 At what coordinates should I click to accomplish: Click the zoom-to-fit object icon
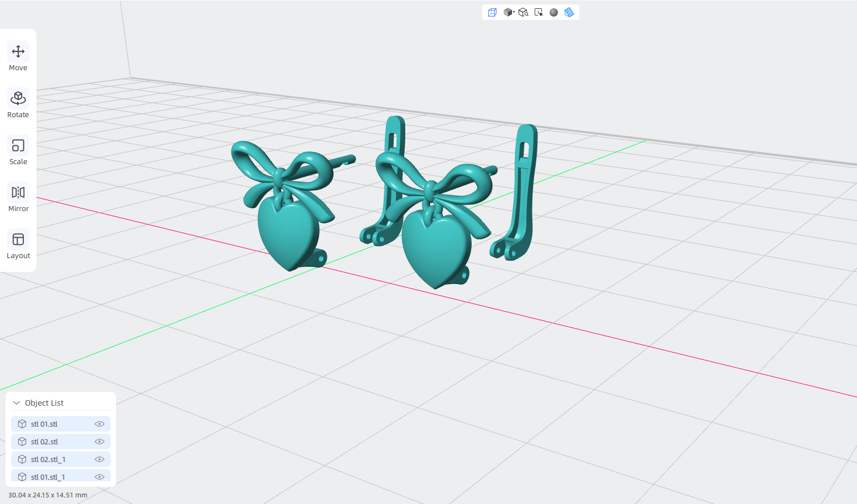click(x=523, y=12)
